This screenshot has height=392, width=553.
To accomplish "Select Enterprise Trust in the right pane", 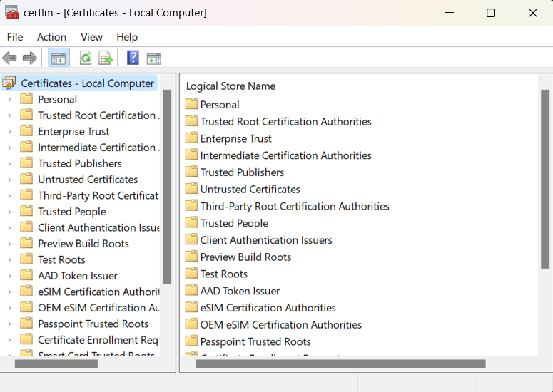I will click(x=235, y=139).
